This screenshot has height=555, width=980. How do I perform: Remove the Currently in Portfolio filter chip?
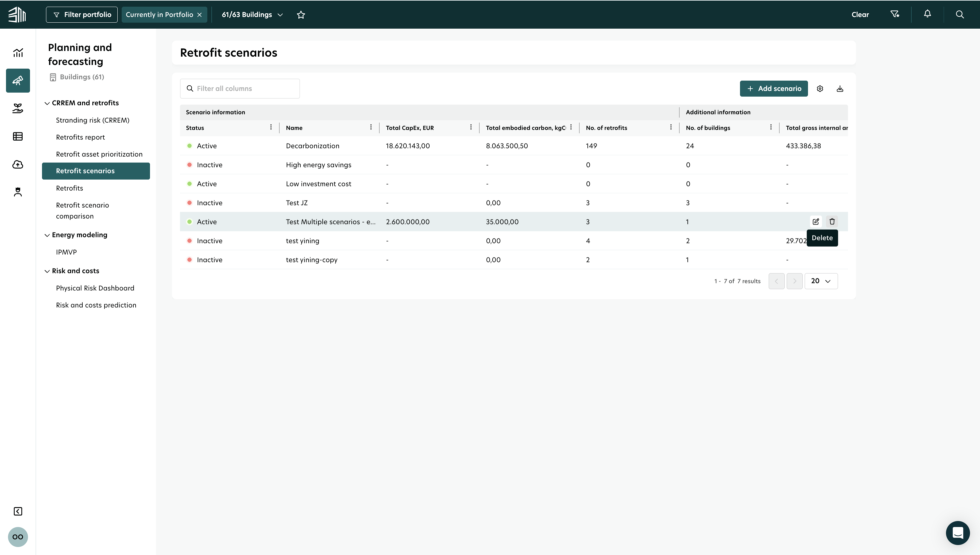199,15
